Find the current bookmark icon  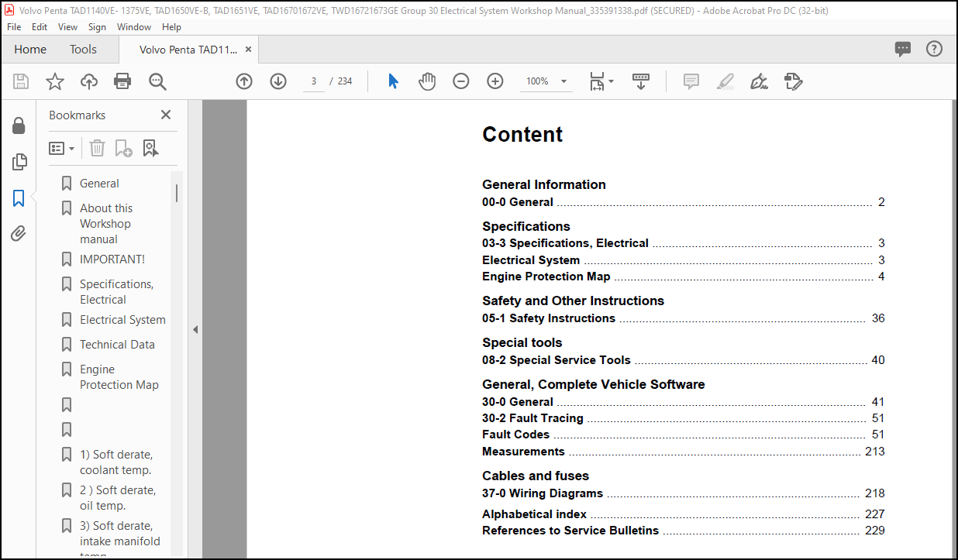coord(150,148)
